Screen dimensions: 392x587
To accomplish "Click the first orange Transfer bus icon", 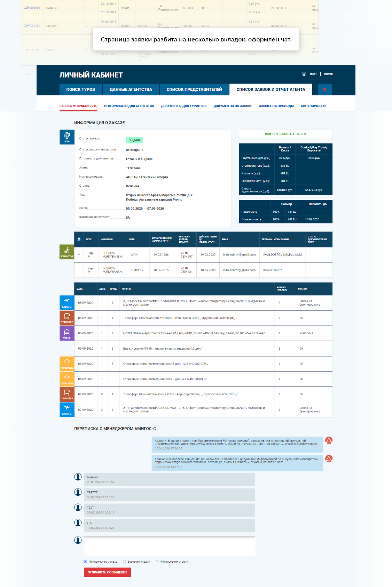I will pyautogui.click(x=67, y=318).
